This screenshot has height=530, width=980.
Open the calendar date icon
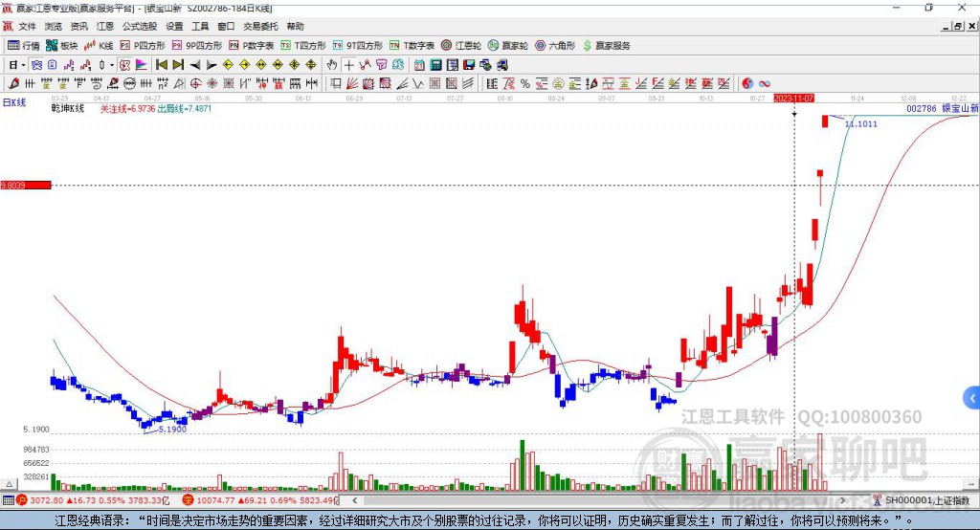pos(419,64)
